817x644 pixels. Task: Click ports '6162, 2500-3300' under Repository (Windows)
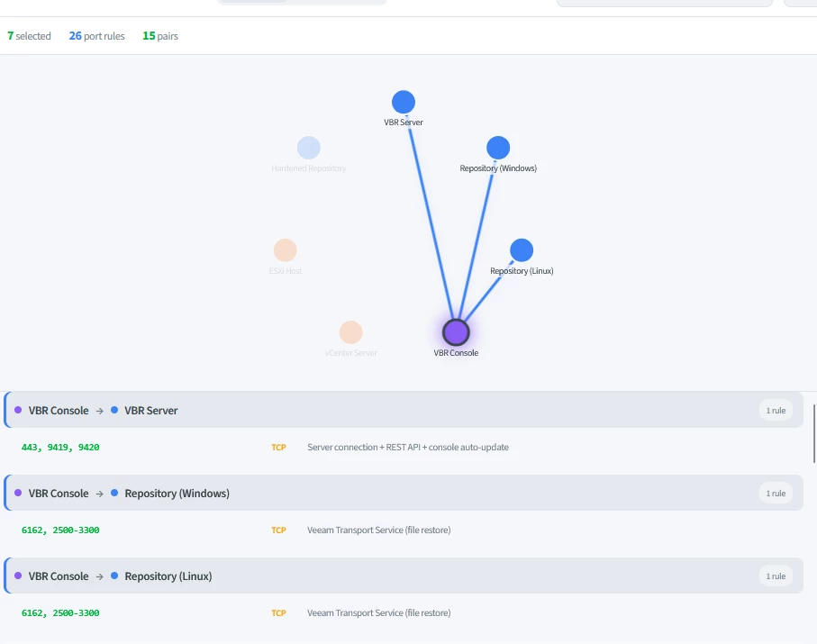click(x=60, y=531)
